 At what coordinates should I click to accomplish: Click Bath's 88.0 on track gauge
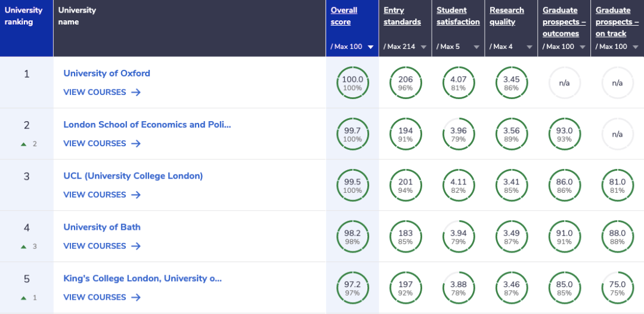click(618, 237)
